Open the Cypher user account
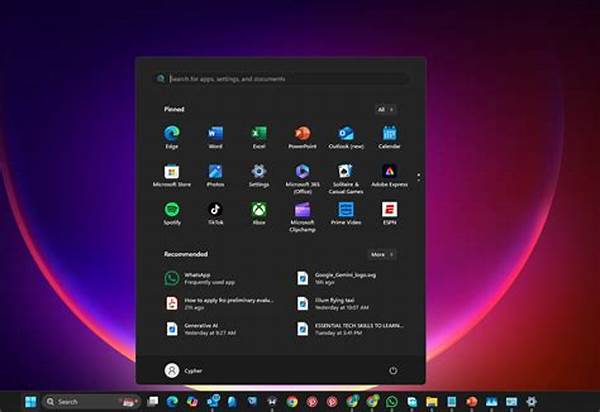This screenshot has height=412, width=600. pyautogui.click(x=183, y=370)
